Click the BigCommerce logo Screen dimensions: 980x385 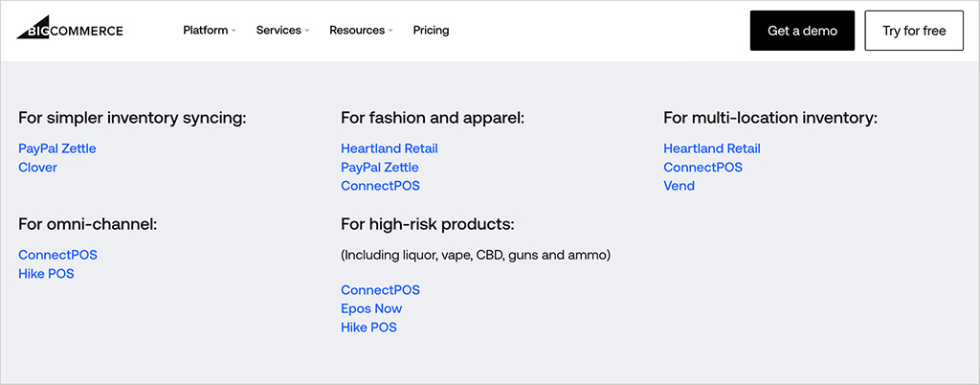point(69,30)
